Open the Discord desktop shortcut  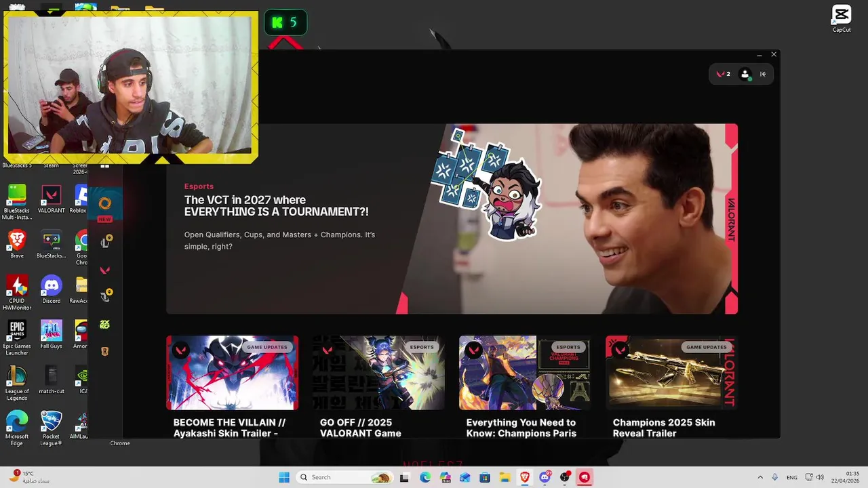(52, 289)
